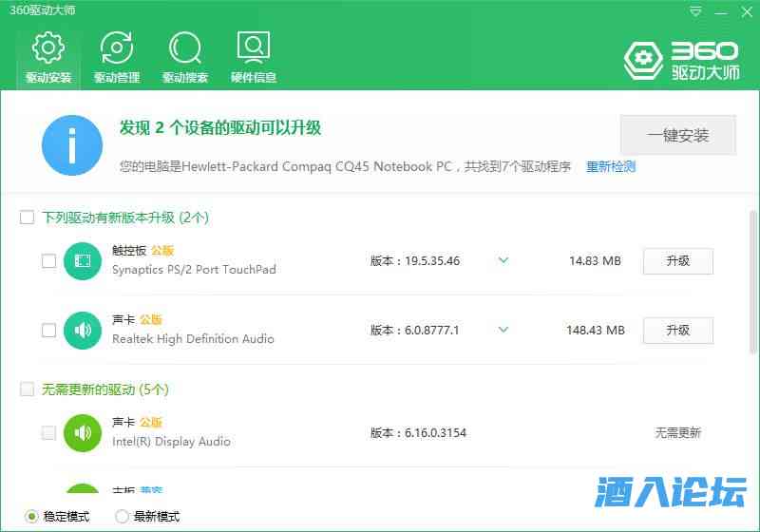Expand version dropdown for Realtek 6.0.8777.1
760x532 pixels.
[503, 330]
